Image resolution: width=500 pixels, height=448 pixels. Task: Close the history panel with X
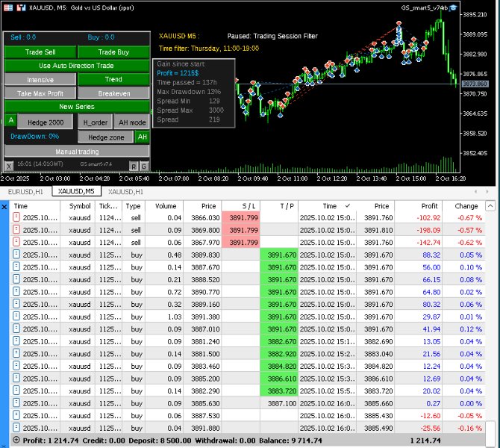[4, 207]
